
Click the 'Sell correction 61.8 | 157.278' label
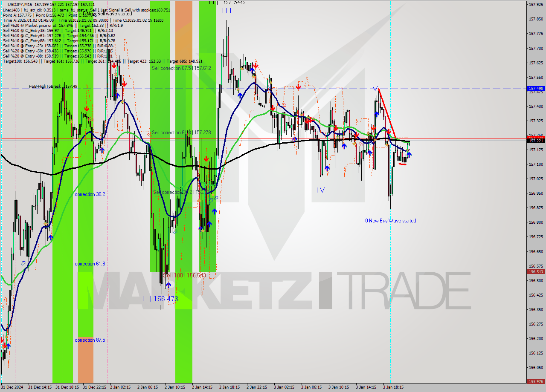click(x=181, y=133)
